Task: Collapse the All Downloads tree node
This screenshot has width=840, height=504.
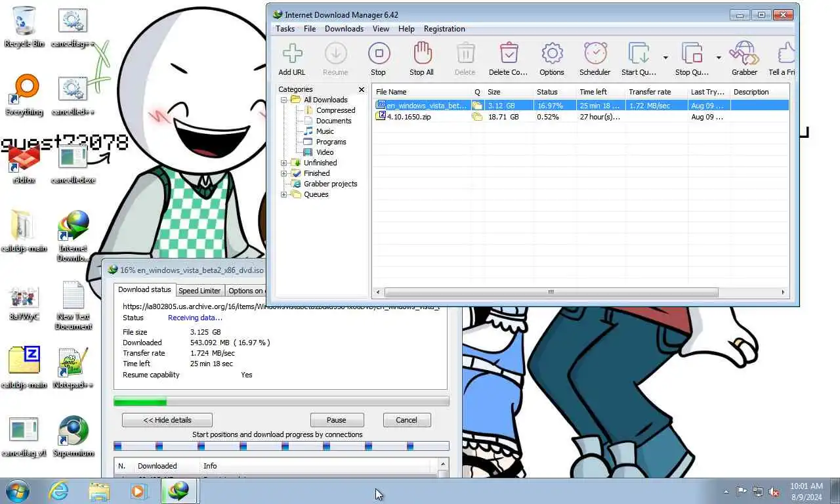Action: (x=284, y=100)
